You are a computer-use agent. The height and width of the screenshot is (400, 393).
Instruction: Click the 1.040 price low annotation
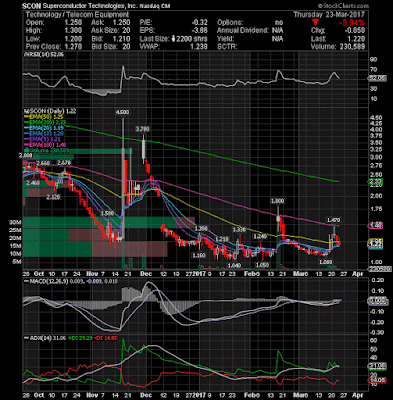[234, 265]
